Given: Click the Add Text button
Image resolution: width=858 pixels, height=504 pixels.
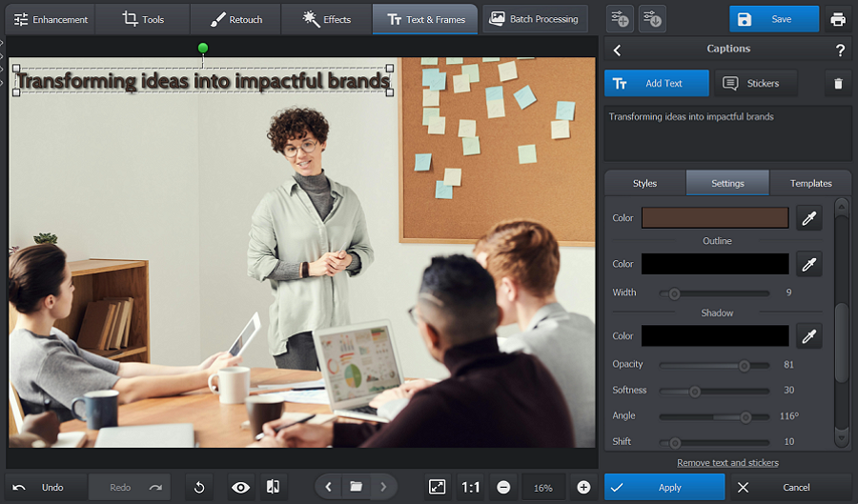Looking at the screenshot, I should pyautogui.click(x=657, y=83).
